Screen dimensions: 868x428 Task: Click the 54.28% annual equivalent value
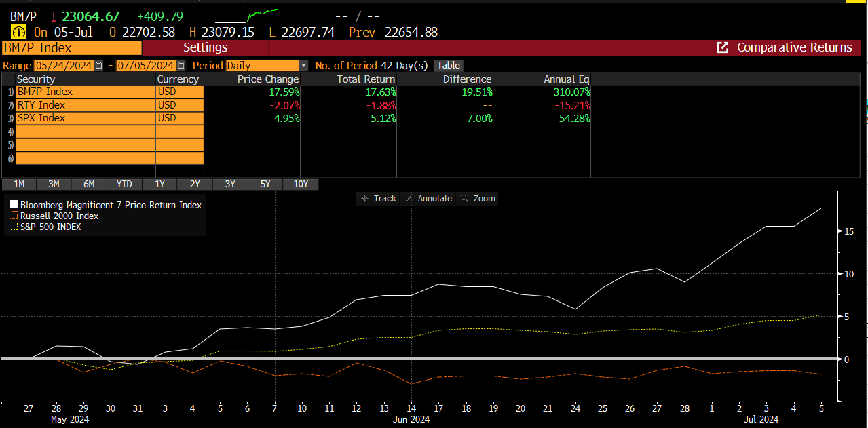(574, 118)
